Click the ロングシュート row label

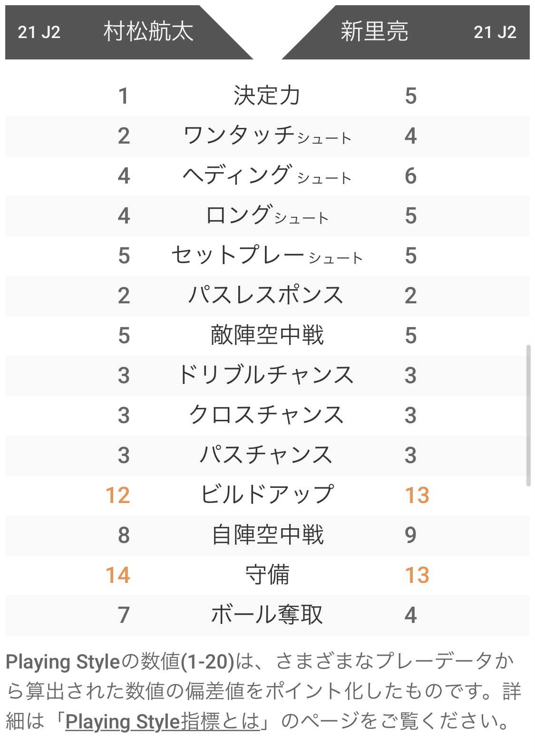coord(267,216)
